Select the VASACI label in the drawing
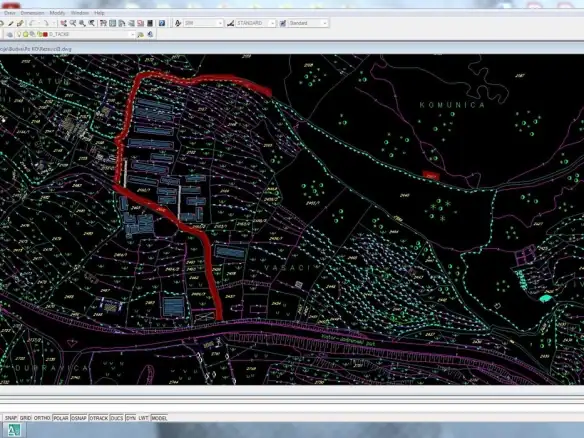This screenshot has height=438, width=584. 287,268
